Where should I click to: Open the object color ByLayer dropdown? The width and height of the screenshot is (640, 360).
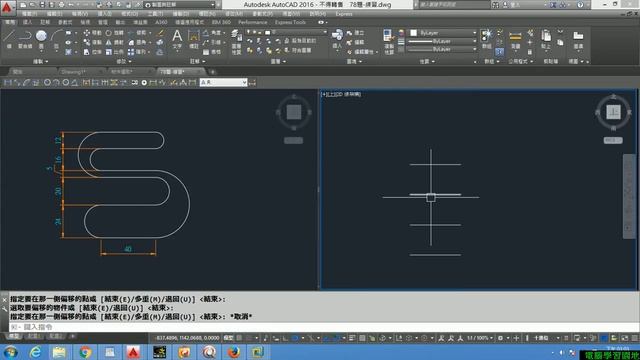(443, 33)
